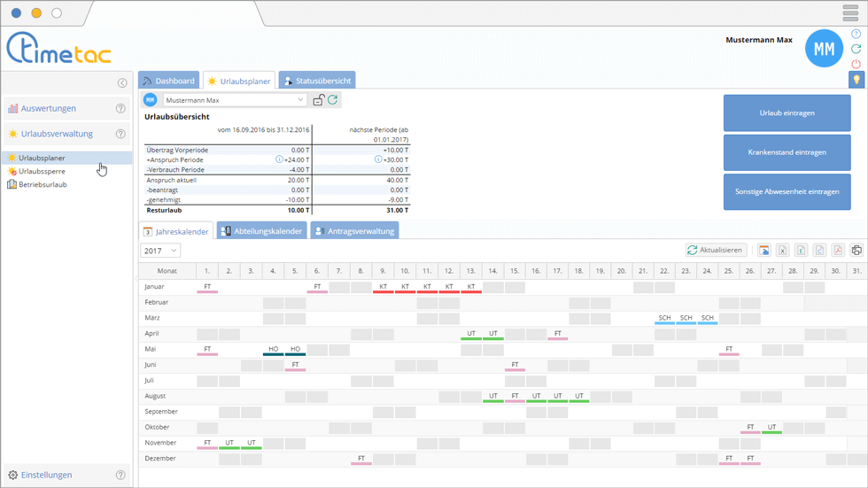
Task: Collapse the left sidebar panel
Action: pos(122,83)
